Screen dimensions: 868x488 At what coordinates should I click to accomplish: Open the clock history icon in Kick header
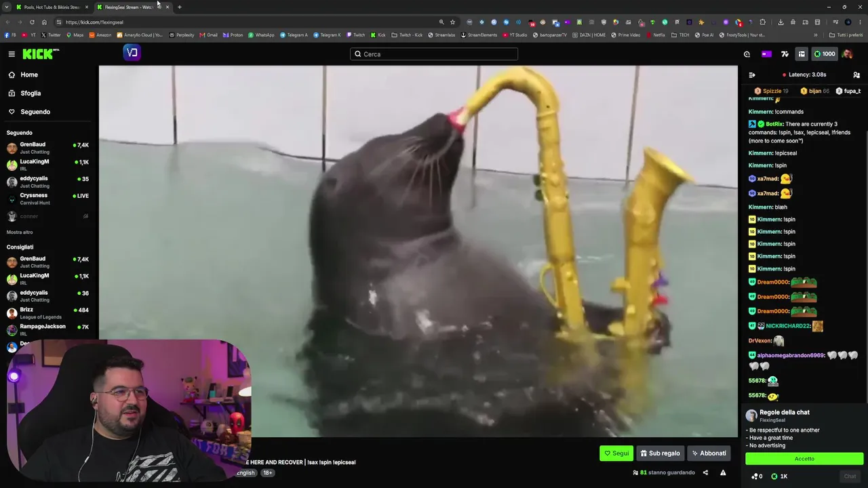[747, 54]
